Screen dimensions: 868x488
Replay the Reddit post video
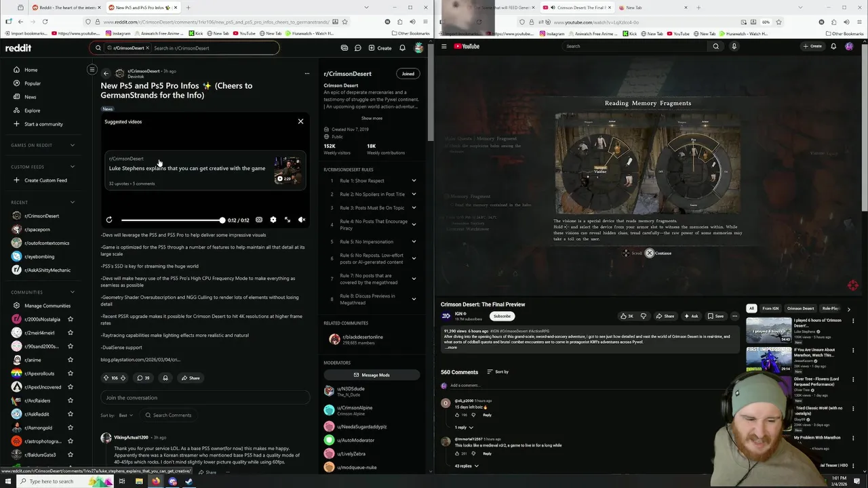click(x=109, y=220)
